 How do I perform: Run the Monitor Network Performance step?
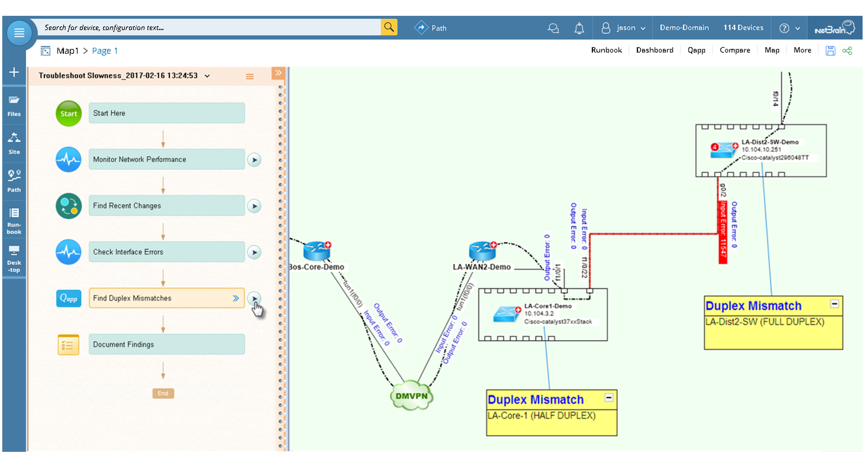point(255,160)
